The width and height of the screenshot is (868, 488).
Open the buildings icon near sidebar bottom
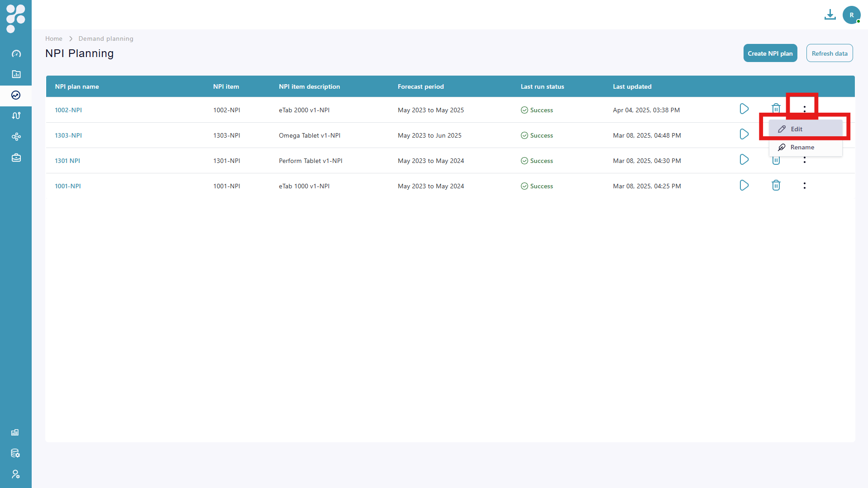point(15,432)
